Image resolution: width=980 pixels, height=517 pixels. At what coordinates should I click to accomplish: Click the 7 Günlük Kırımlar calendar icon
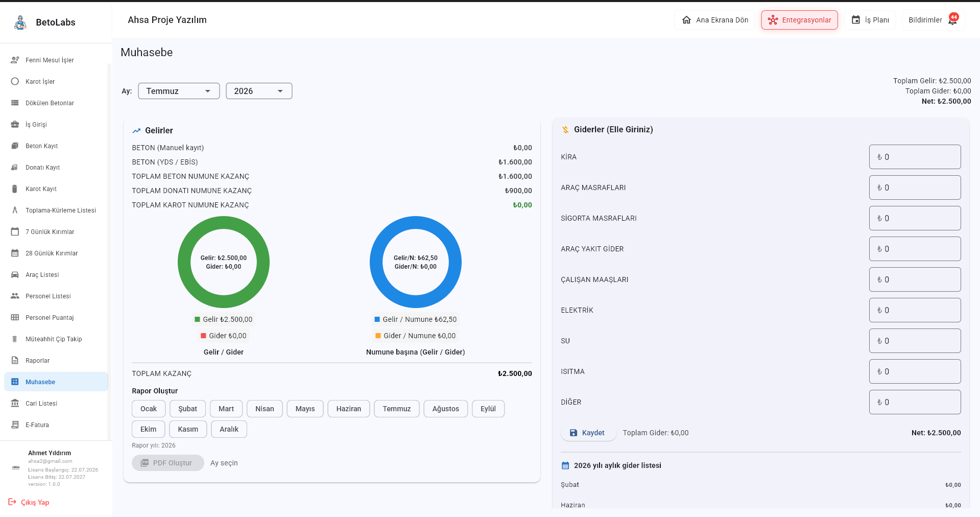click(15, 231)
